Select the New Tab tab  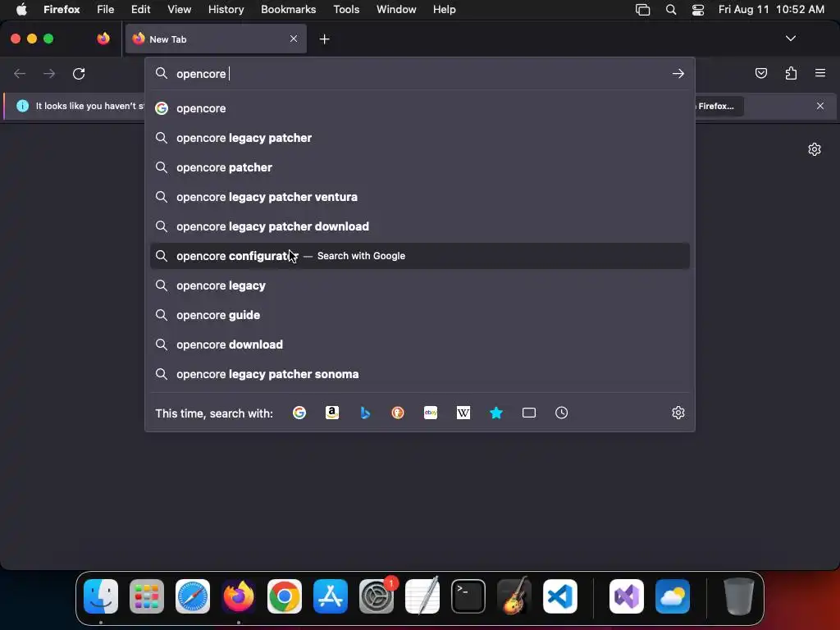pos(216,39)
